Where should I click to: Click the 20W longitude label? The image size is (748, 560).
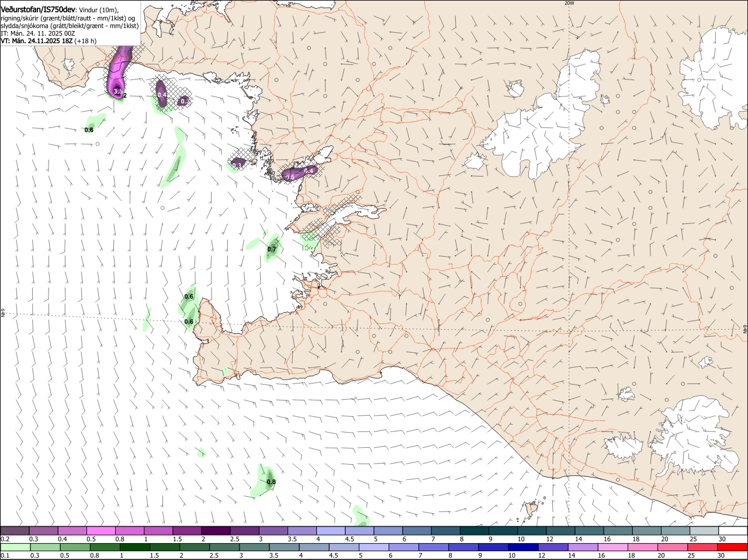[569, 3]
